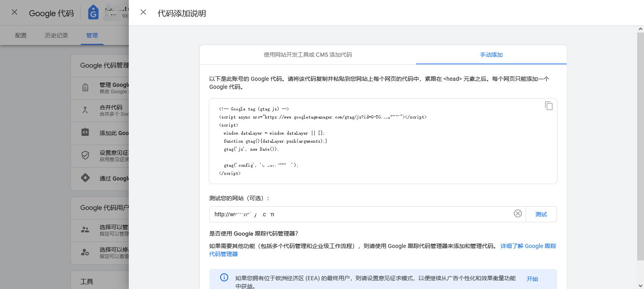The image size is (644, 289).
Task: Switch to 使用网站开发工具或 CMS 添加代码 tab
Action: tap(308, 55)
